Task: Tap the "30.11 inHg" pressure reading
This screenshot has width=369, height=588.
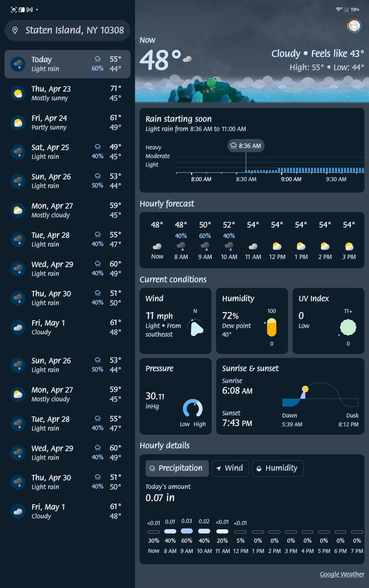Action: (155, 400)
